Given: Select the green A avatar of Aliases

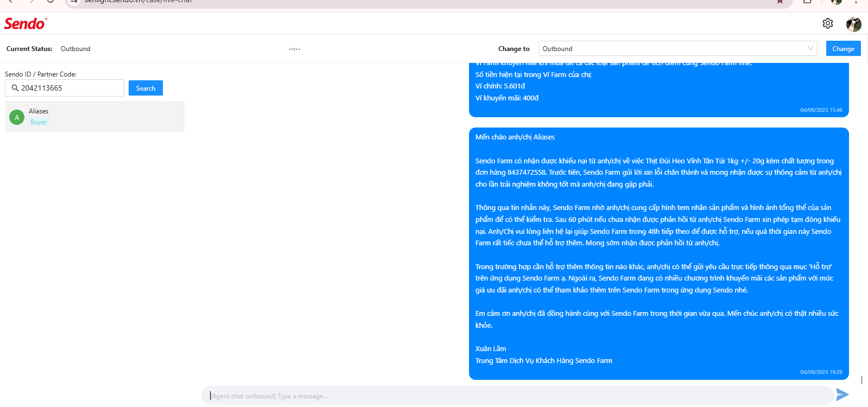Looking at the screenshot, I should tap(17, 117).
